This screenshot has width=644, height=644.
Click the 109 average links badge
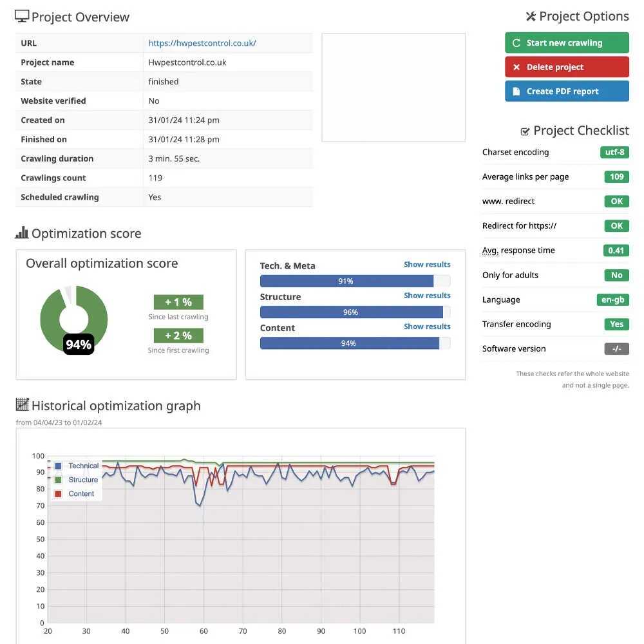coord(616,177)
